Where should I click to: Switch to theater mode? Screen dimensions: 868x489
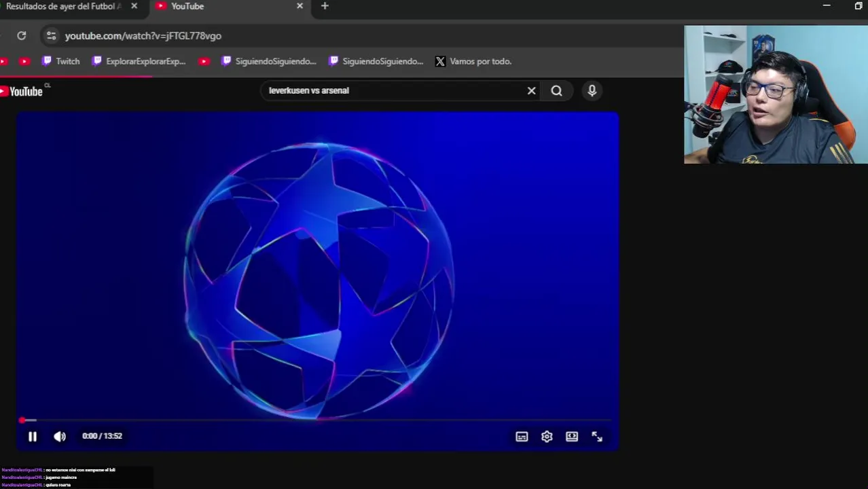pyautogui.click(x=572, y=437)
